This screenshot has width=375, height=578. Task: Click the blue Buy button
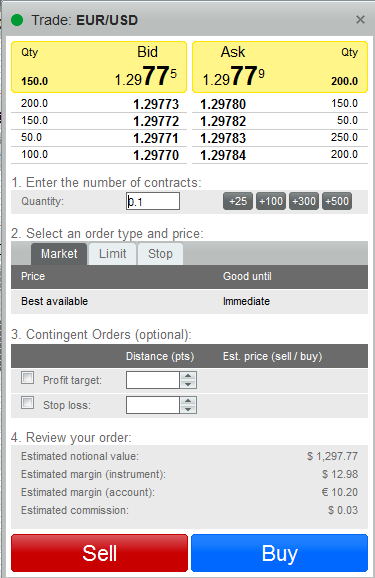(279, 553)
